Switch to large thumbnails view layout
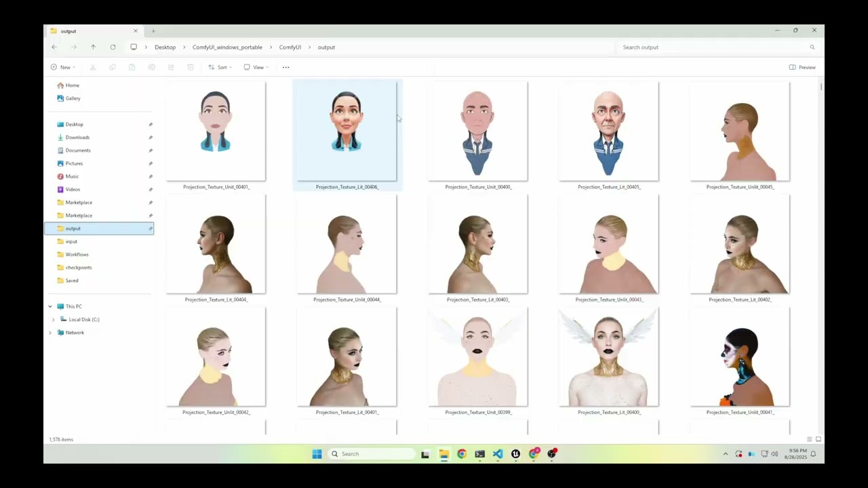The image size is (868, 488). click(x=818, y=439)
